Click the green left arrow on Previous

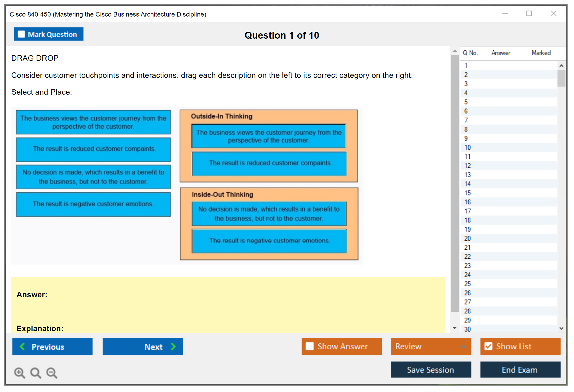click(22, 346)
